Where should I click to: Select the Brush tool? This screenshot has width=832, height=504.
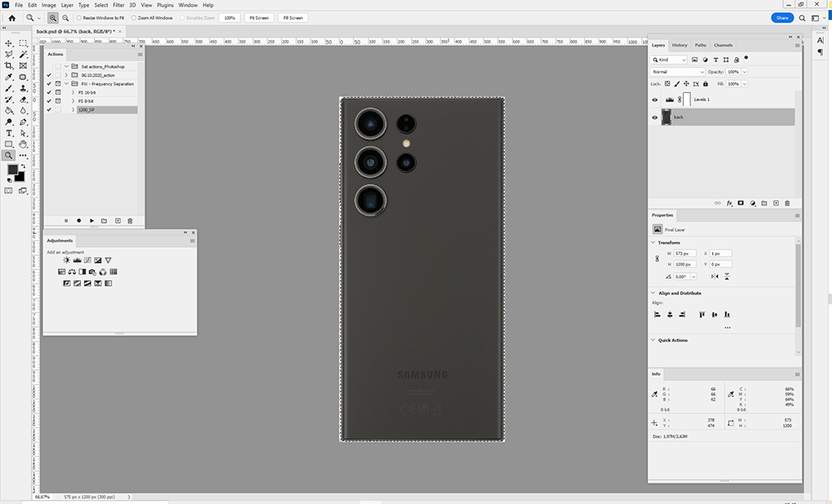pos(9,89)
